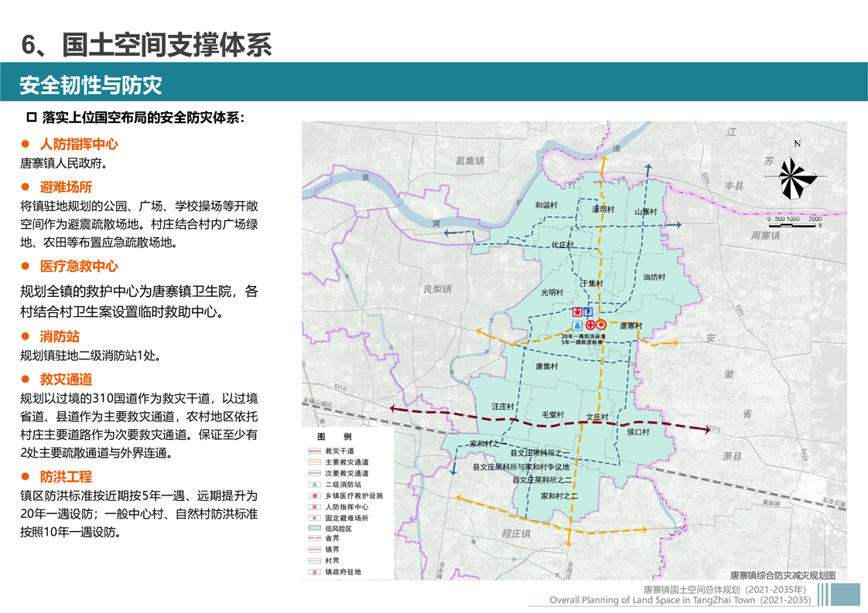The height and width of the screenshot is (613, 868).
Task: Click the 二级消防站 legend symbol
Action: tap(314, 484)
